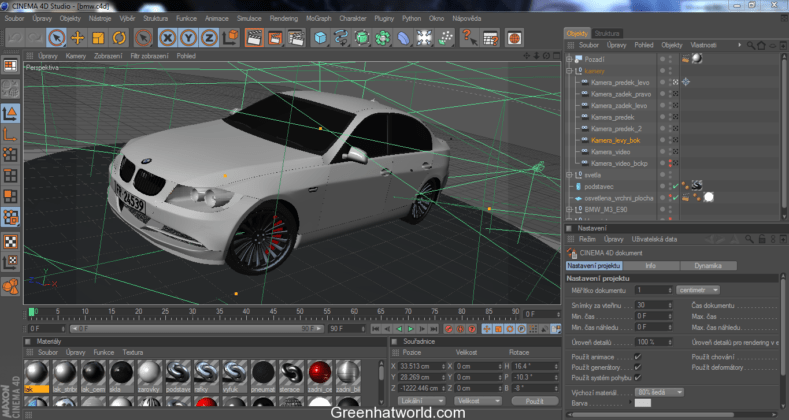Open the Lokální coordinate dropdown
This screenshot has width=789, height=420.
[421, 401]
